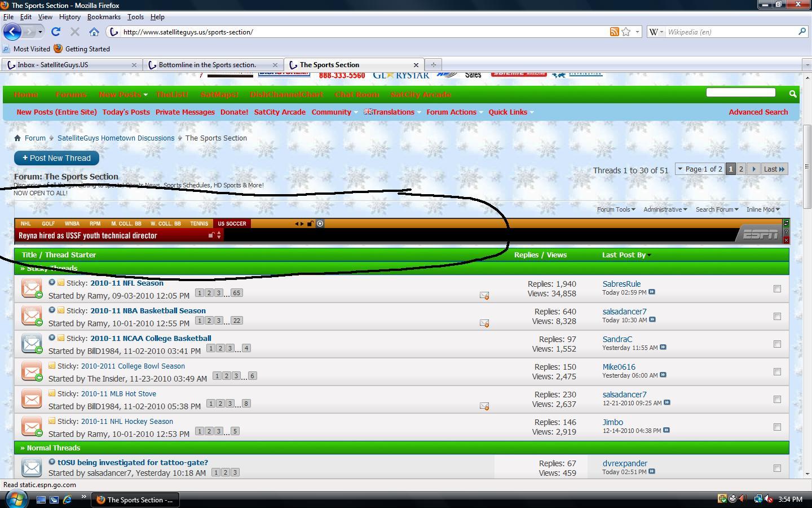Open the Inline Mod dropdown
This screenshot has height=508, width=812.
click(x=763, y=209)
